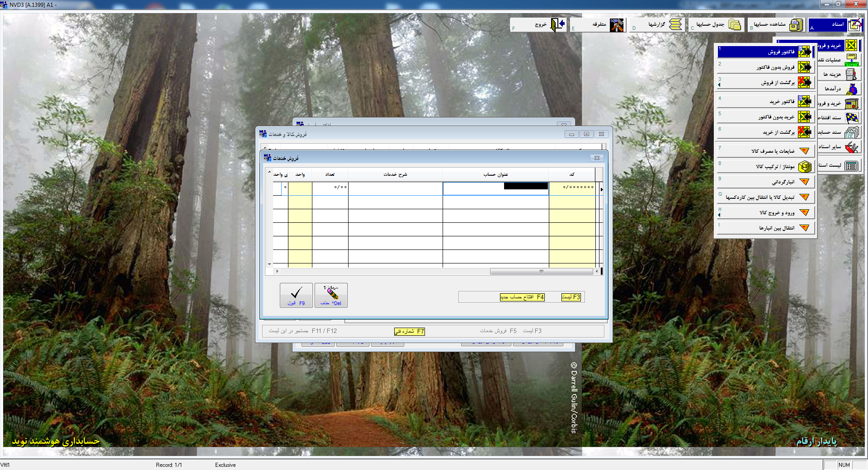This screenshot has width=868, height=470.
Task: Click the خروج (Exit) toolbar button
Action: (538, 25)
